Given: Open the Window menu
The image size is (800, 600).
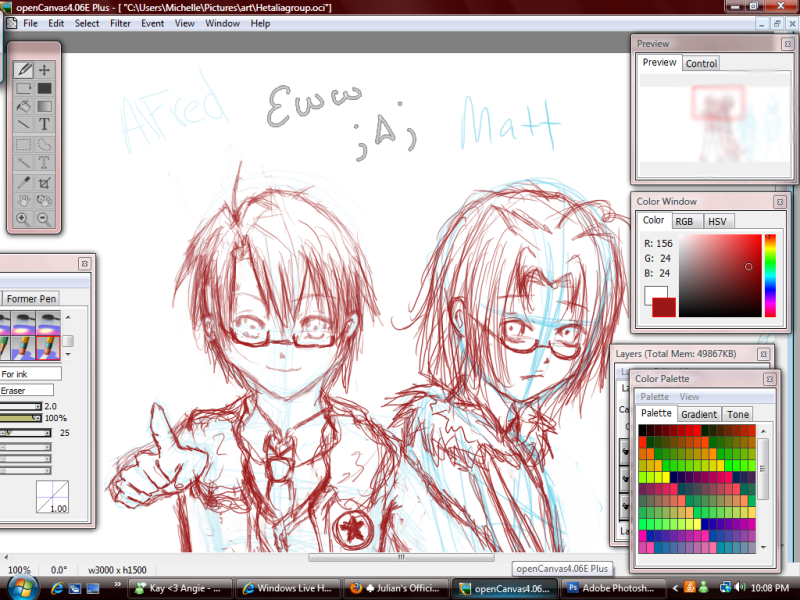Looking at the screenshot, I should coord(222,23).
